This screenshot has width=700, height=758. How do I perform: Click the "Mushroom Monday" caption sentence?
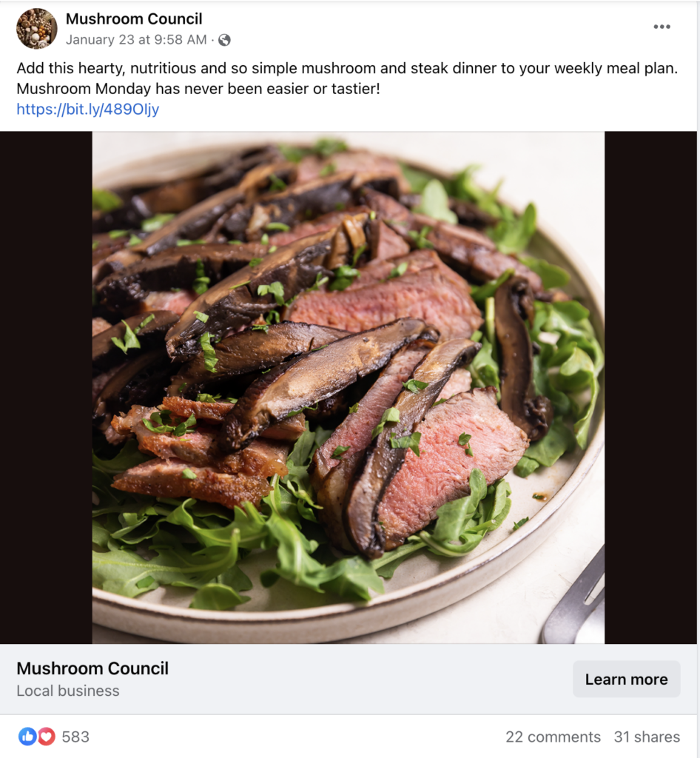198,90
